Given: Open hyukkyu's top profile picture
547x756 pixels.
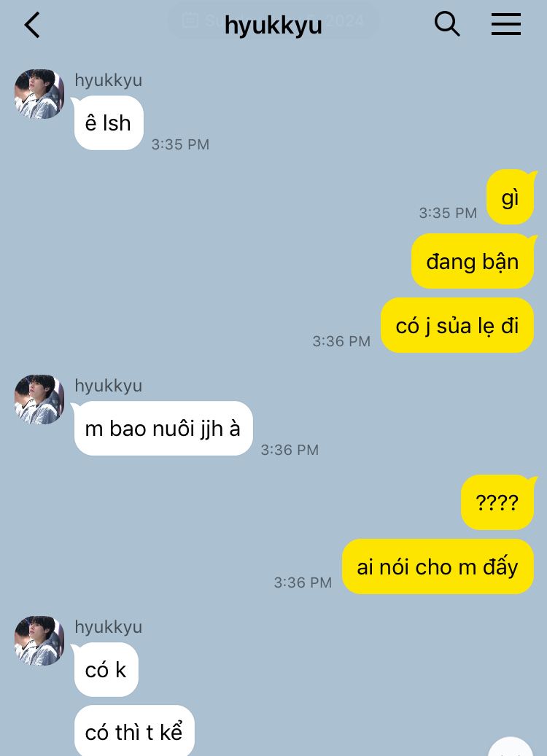Looking at the screenshot, I should [39, 94].
